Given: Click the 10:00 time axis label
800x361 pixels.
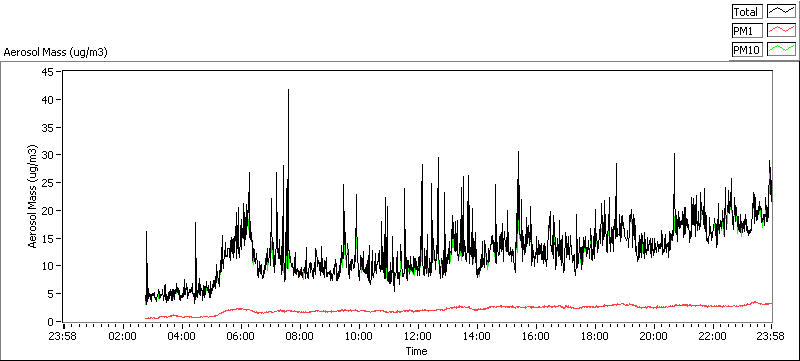Looking at the screenshot, I should (359, 336).
